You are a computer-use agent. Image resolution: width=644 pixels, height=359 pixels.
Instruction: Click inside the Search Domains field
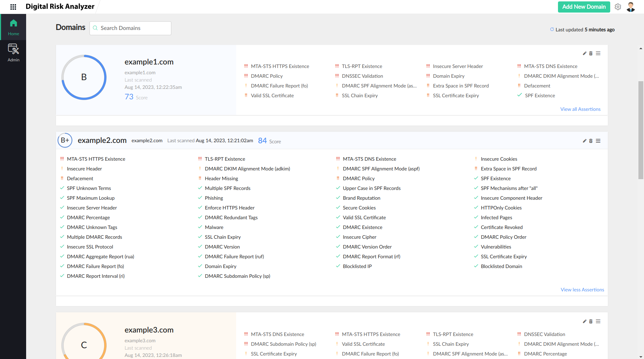tap(132, 28)
